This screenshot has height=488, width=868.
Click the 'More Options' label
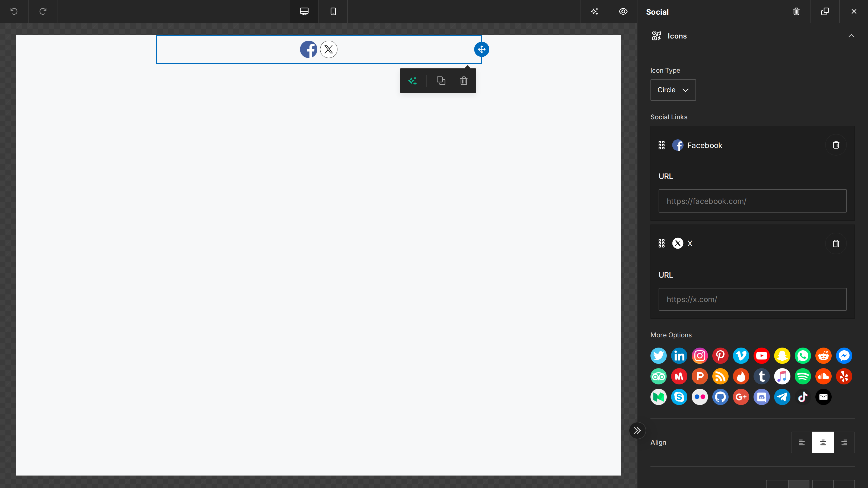tap(671, 335)
